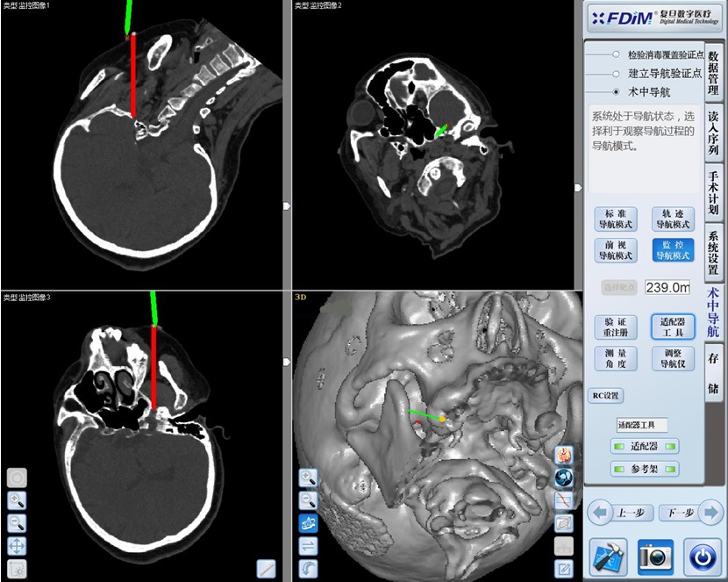Click the 239.0m value input field
The height and width of the screenshot is (582, 728).
pos(667,287)
